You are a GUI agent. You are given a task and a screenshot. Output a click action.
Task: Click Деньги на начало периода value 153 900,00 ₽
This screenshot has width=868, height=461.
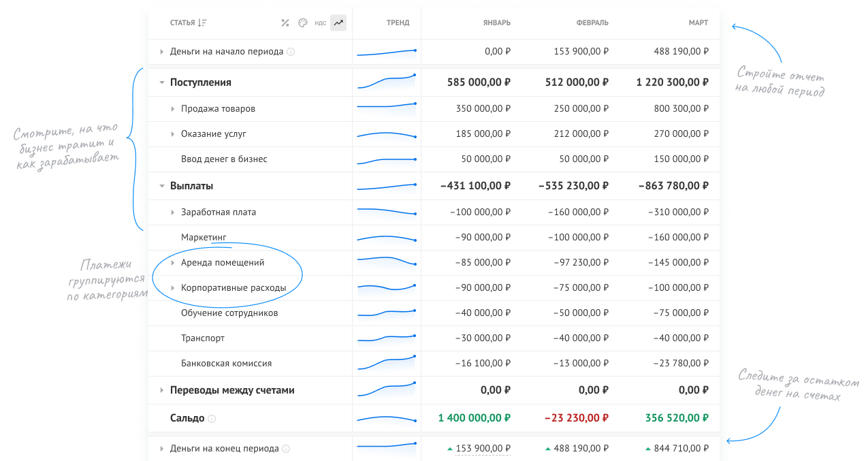click(581, 52)
